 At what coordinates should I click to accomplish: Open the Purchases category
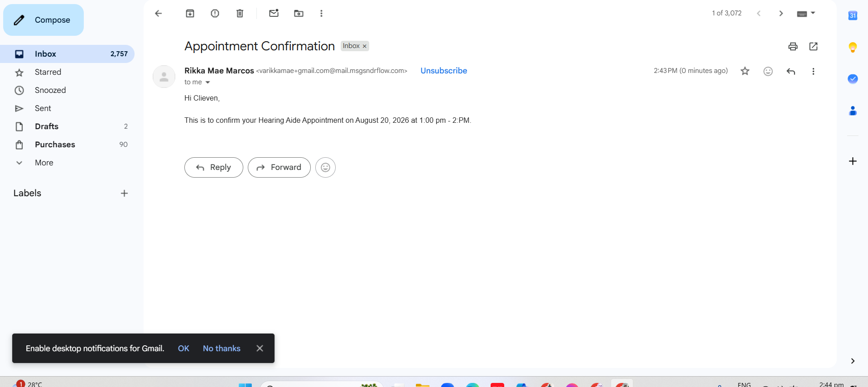(x=67, y=145)
